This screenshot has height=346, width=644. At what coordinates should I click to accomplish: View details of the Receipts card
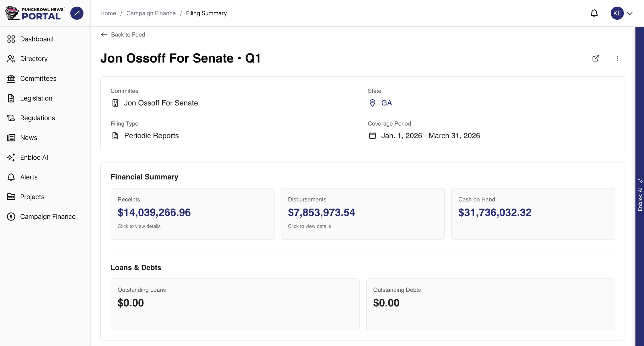coord(192,214)
